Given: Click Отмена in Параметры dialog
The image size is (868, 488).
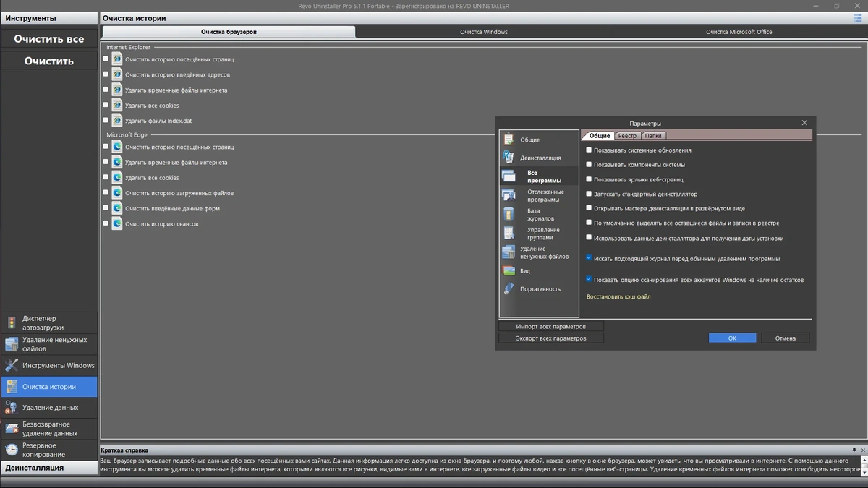Looking at the screenshot, I should [x=786, y=338].
